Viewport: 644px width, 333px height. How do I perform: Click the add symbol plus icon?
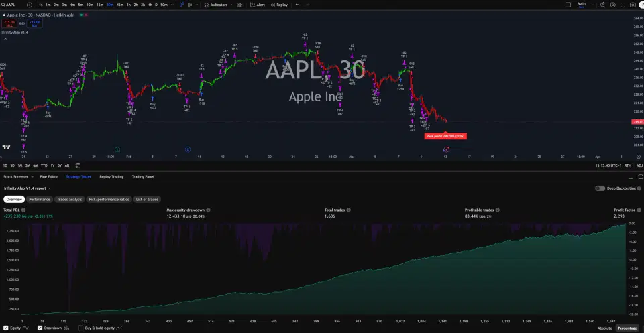pos(29,5)
